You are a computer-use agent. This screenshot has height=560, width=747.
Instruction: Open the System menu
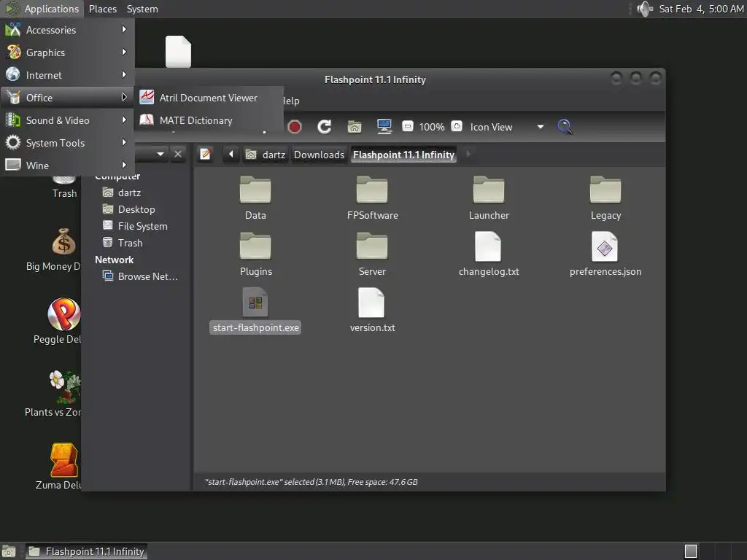(142, 9)
